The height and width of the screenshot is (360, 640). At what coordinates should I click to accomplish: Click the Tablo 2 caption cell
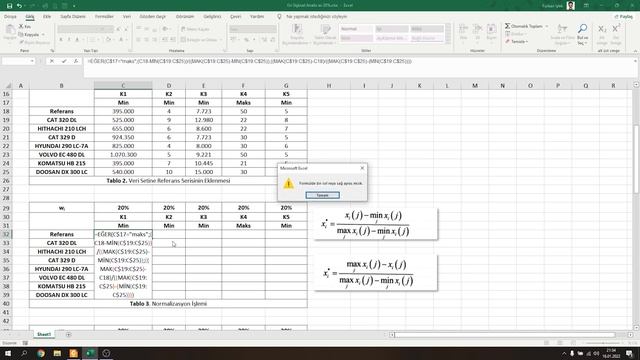168,180
